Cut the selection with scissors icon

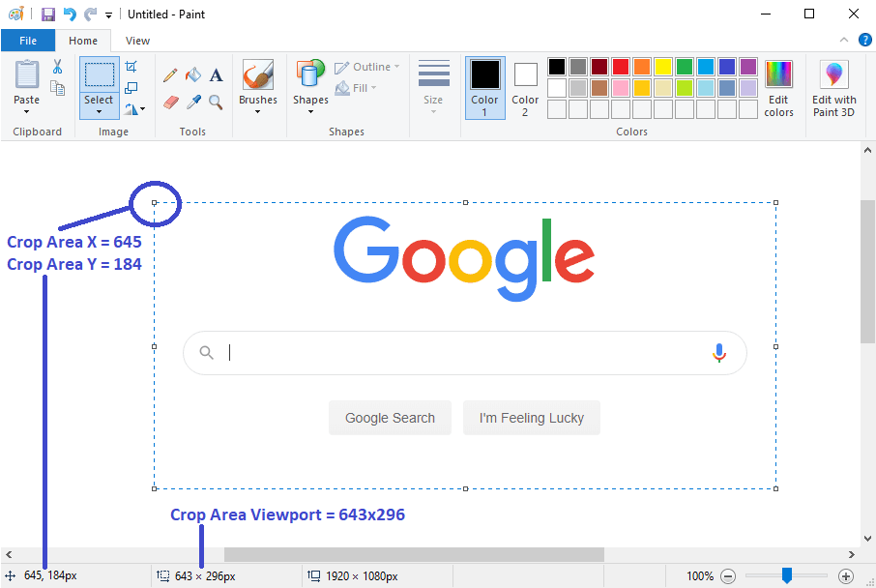pos(58,67)
